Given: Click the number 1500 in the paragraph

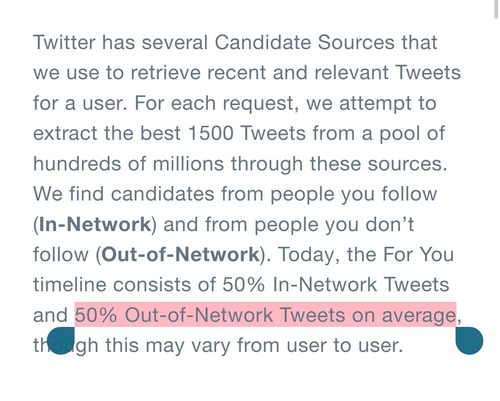Looking at the screenshot, I should pyautogui.click(x=211, y=133).
